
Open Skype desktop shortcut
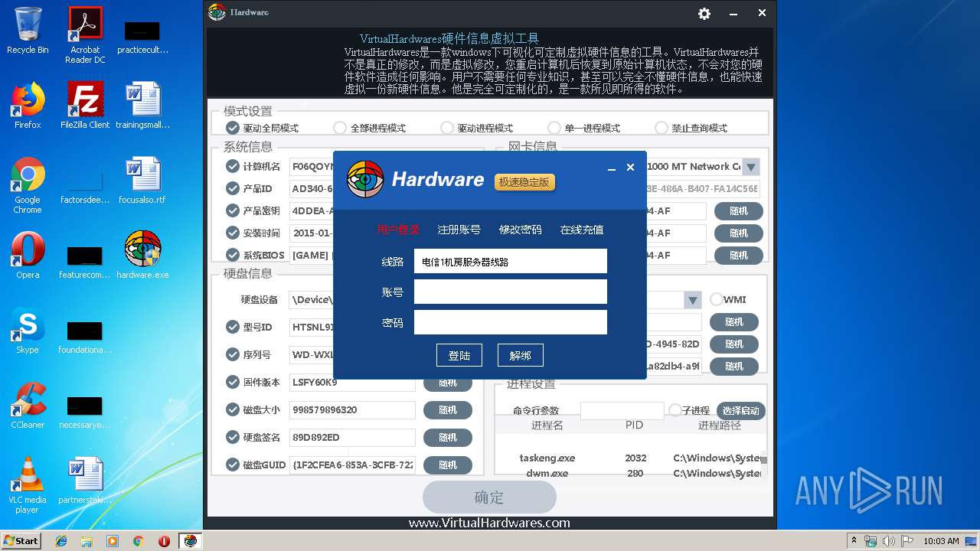(28, 331)
